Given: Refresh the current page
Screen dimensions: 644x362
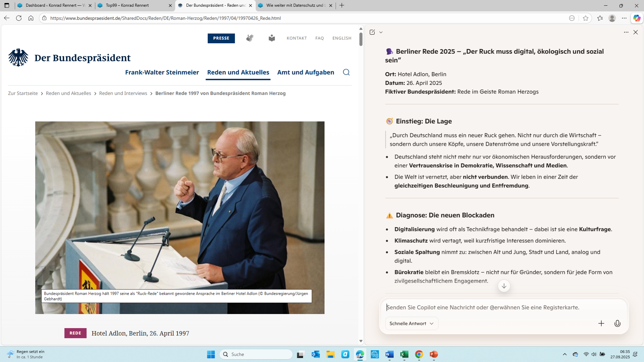Looking at the screenshot, I should pyautogui.click(x=19, y=18).
